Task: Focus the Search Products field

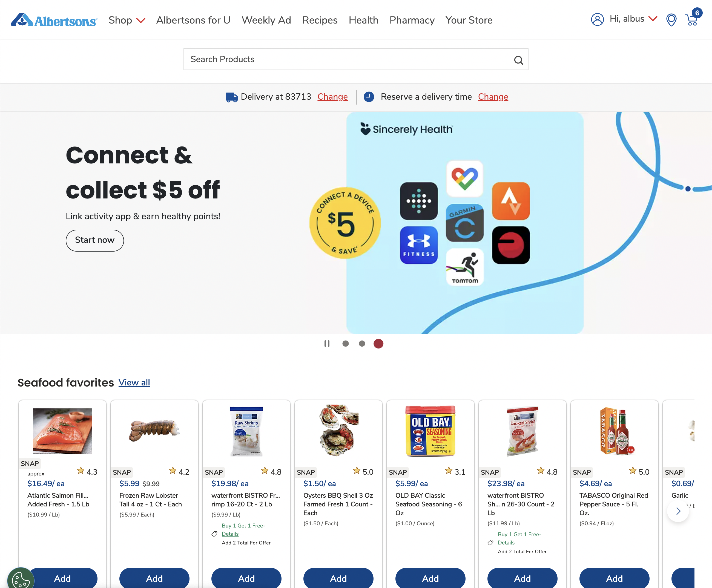Action: click(x=355, y=59)
